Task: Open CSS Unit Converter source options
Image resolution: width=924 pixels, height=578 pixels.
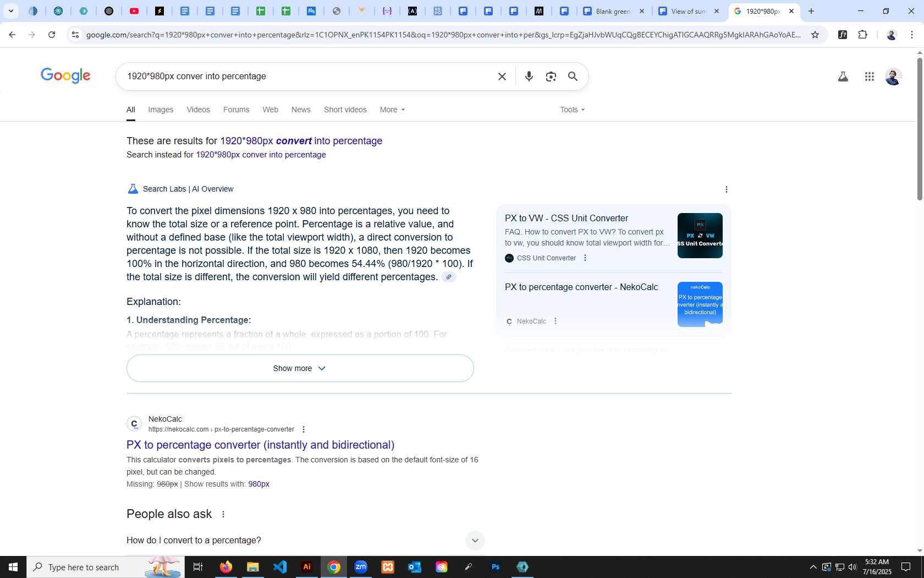Action: (585, 258)
